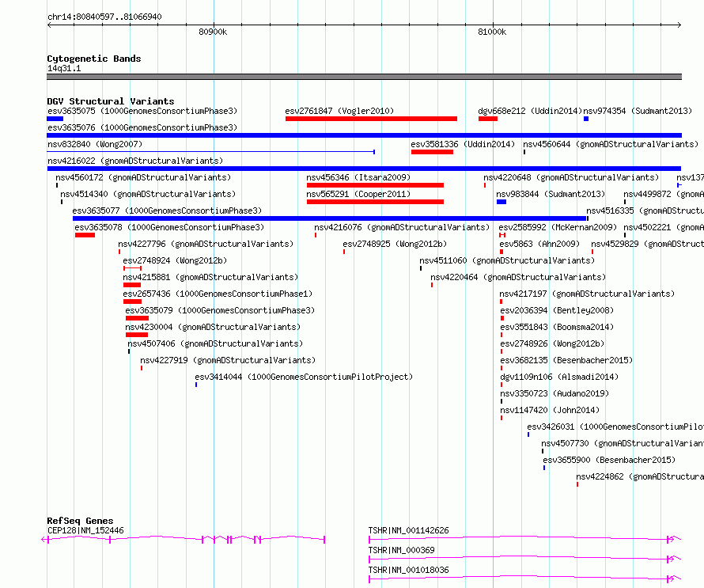Screen dimensions: 704x588
Task: Click the red bar under esv3635078
Action: [85, 235]
